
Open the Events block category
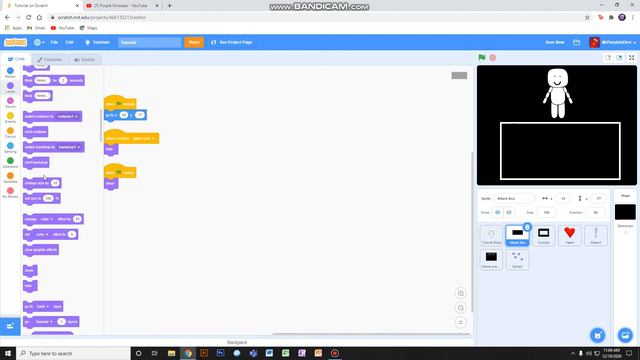10,118
